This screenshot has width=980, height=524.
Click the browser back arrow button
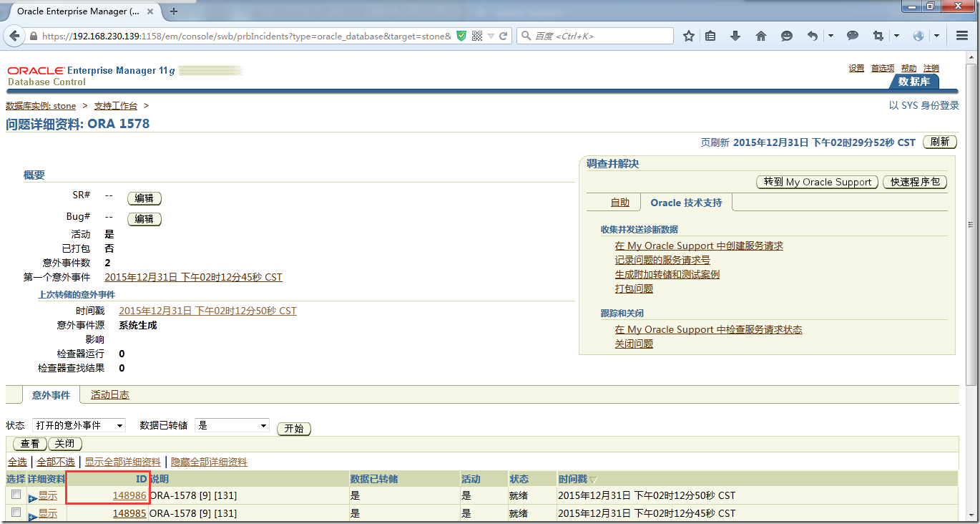pos(16,36)
